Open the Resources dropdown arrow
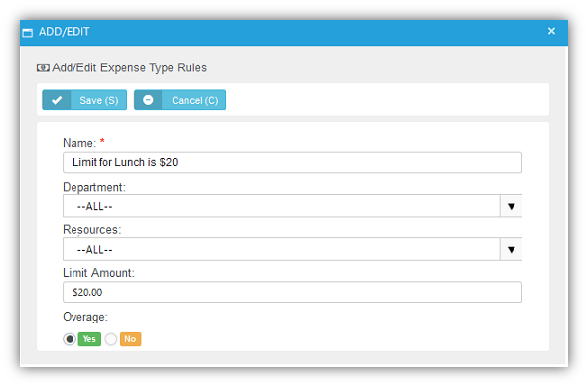This screenshot has height=387, width=588. click(511, 249)
